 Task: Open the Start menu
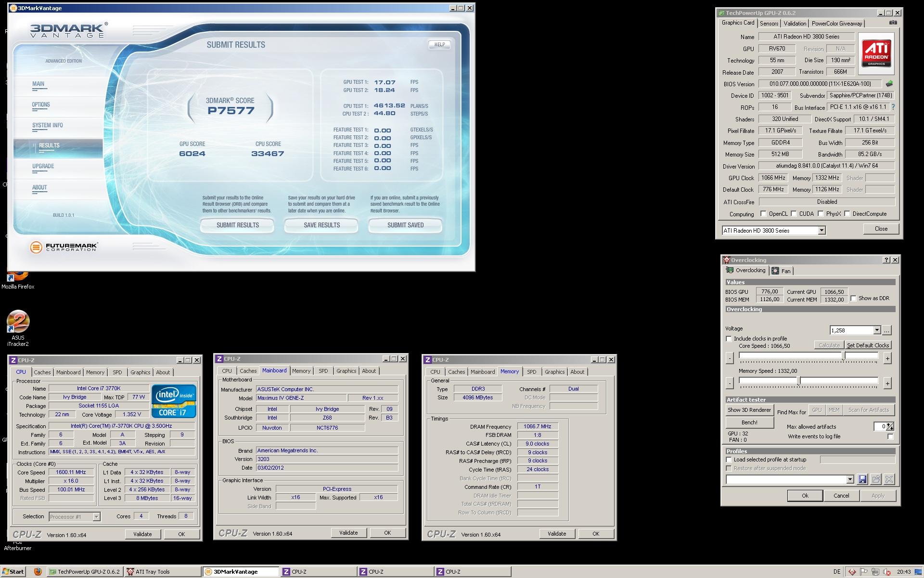click(13, 572)
